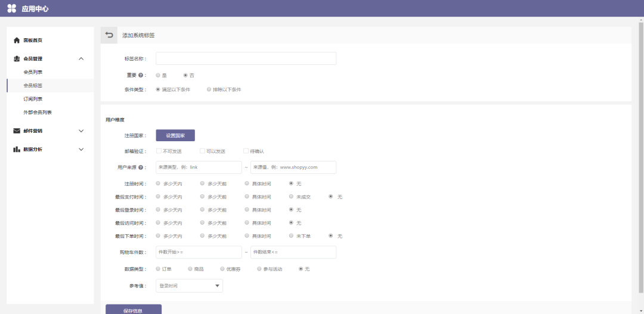This screenshot has width=644, height=314.
Task: Click the 应用中心 header title
Action: (35, 8)
